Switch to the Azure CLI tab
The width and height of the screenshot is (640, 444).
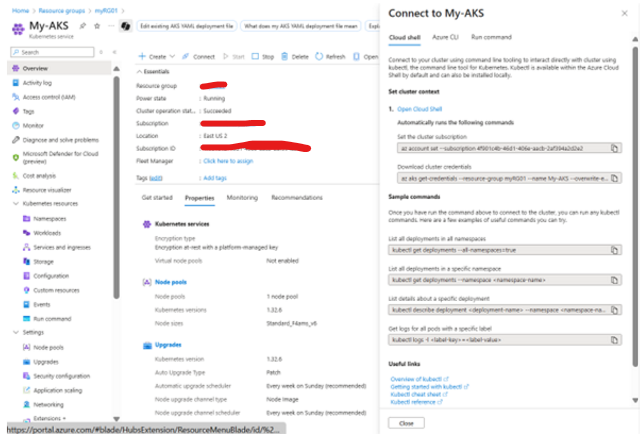click(x=445, y=37)
